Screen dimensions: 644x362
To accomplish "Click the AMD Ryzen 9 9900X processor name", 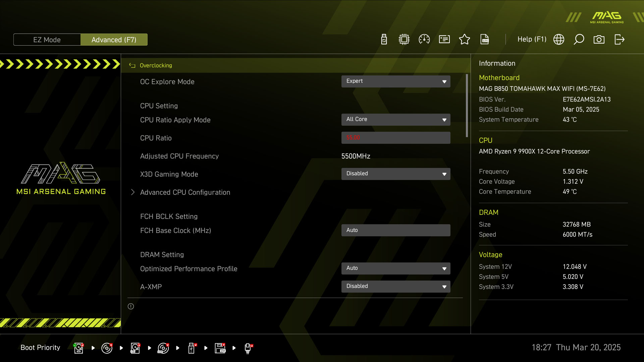I will (534, 152).
